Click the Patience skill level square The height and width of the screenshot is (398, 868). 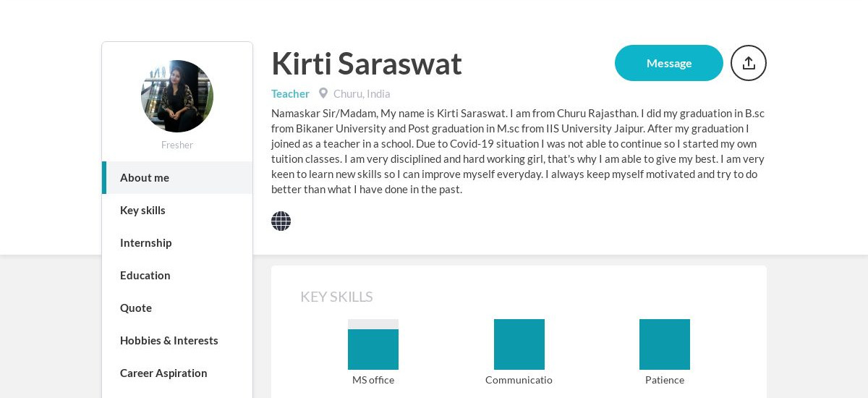[x=665, y=344]
